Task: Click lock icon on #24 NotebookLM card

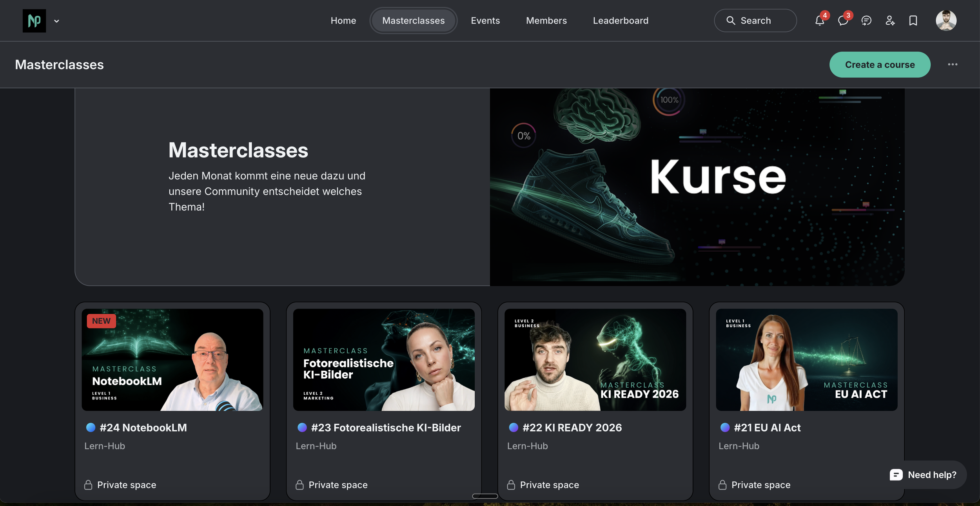Action: [x=88, y=485]
